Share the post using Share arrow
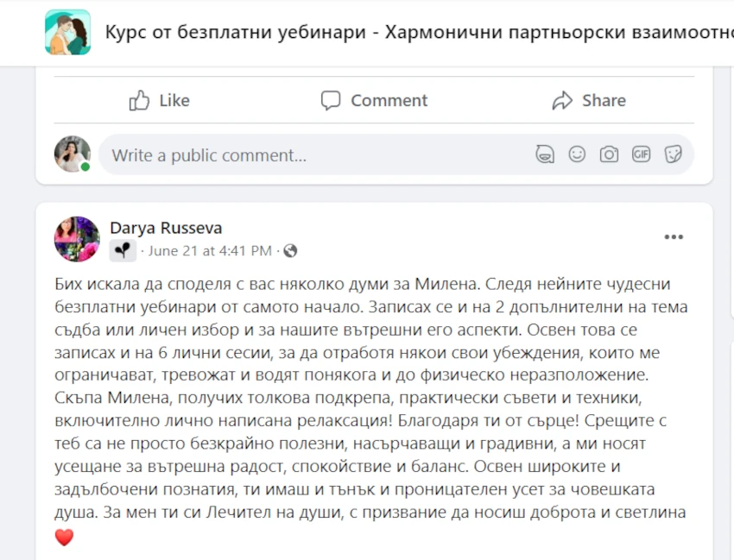Viewport: 734px width, 560px height. [x=588, y=101]
